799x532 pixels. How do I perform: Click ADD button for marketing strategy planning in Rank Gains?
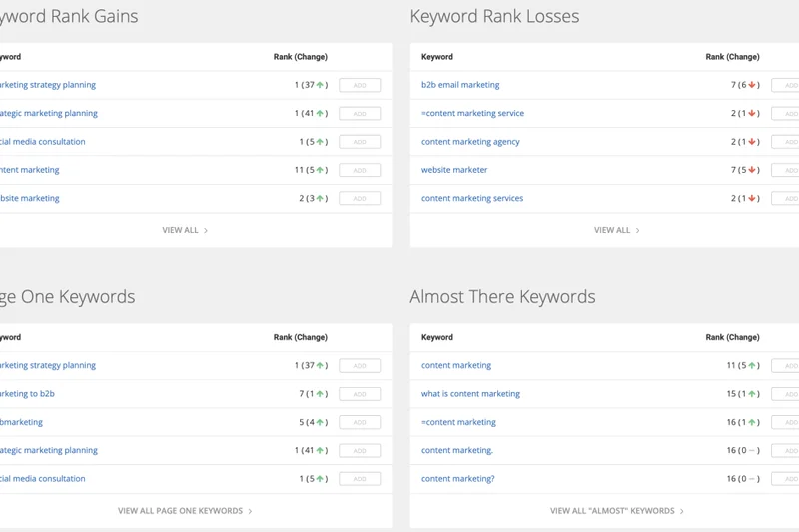click(359, 85)
